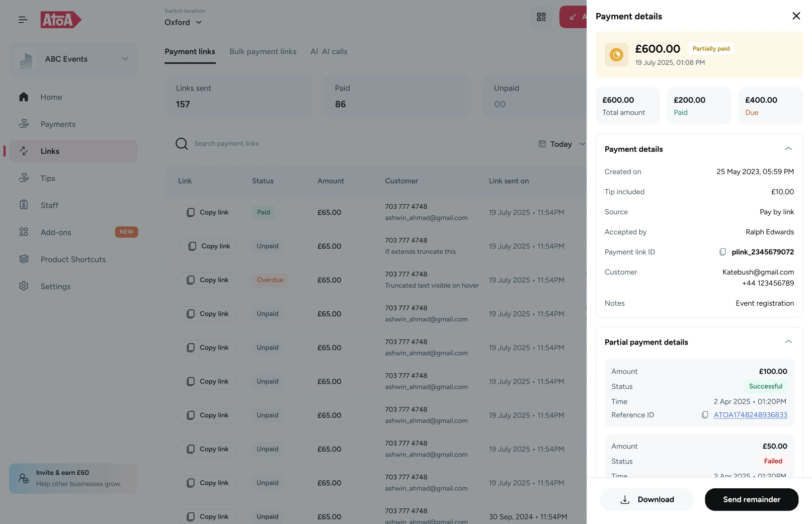Viewport: 812px width, 524px height.
Task: Switch to the Bulk payment links tab
Action: tap(263, 51)
